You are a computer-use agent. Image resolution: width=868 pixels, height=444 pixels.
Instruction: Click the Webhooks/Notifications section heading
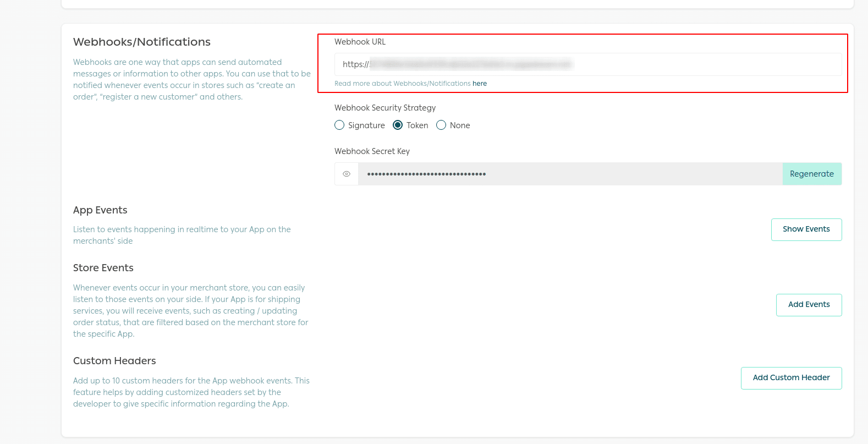coord(142,42)
